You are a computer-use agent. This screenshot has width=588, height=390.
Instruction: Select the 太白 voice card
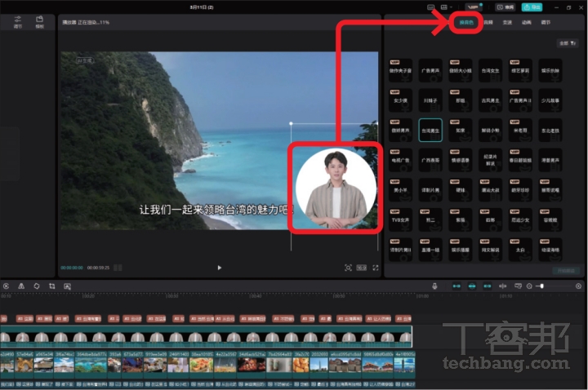tap(520, 250)
